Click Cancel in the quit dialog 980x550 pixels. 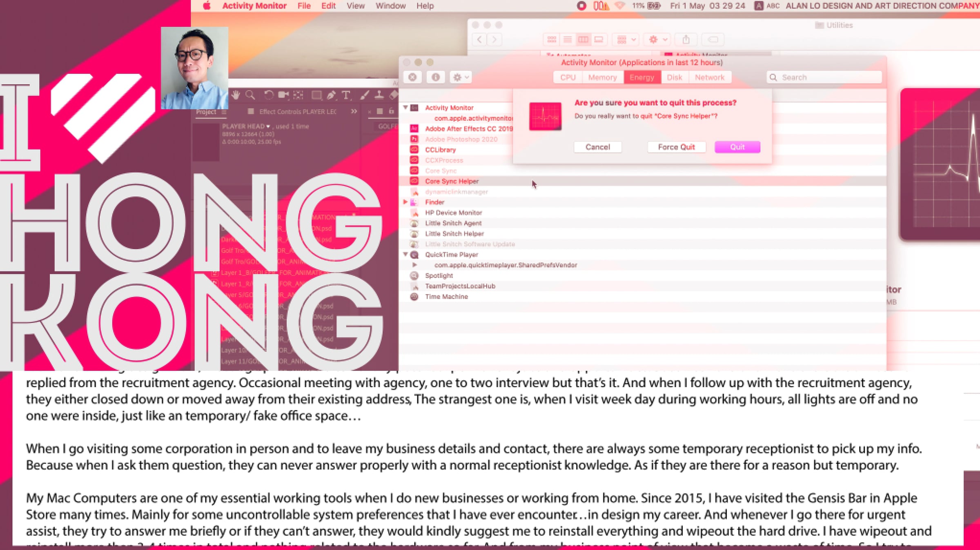tap(597, 147)
